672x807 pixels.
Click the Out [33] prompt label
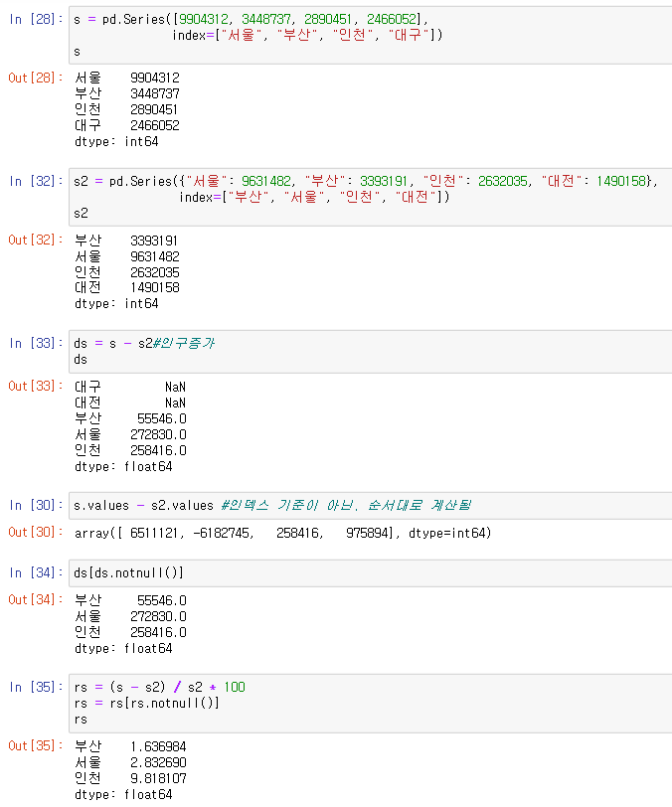[35, 386]
